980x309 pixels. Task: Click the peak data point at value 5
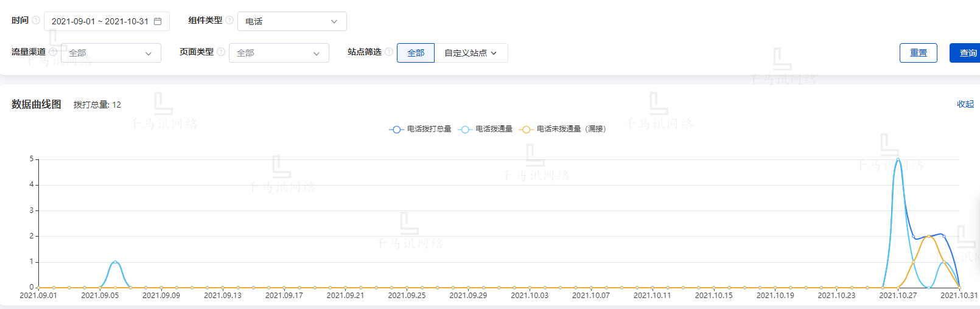pos(898,159)
